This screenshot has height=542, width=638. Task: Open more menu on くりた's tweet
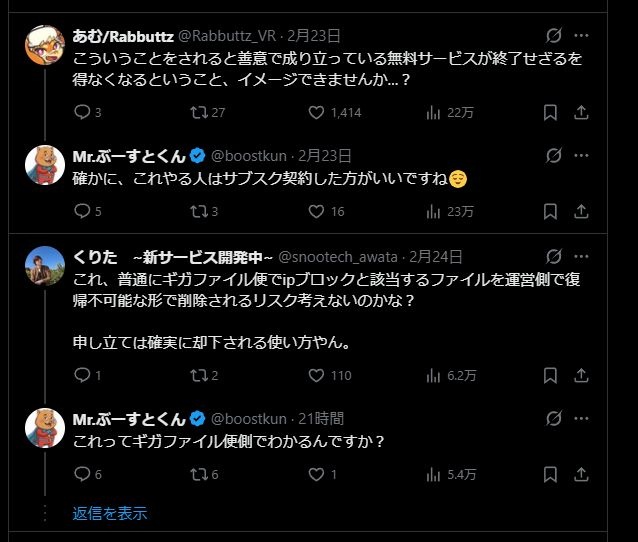pyautogui.click(x=582, y=257)
